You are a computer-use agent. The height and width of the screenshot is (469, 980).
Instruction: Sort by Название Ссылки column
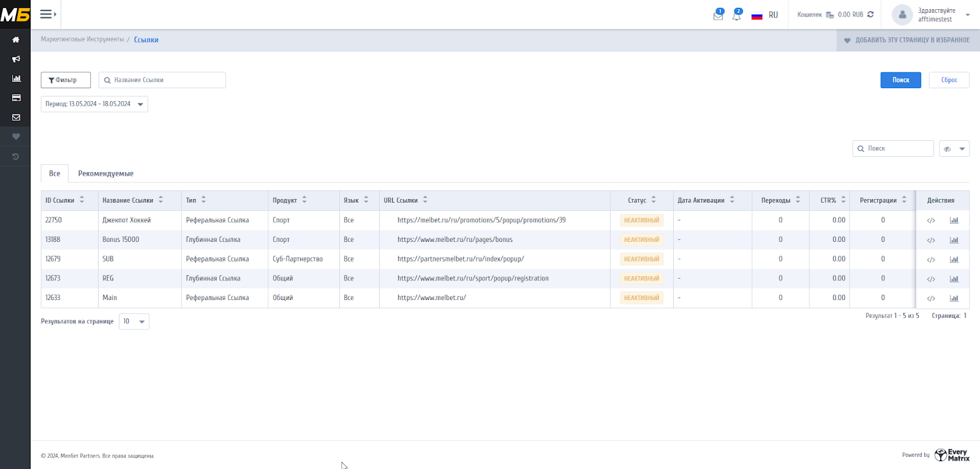tap(160, 200)
